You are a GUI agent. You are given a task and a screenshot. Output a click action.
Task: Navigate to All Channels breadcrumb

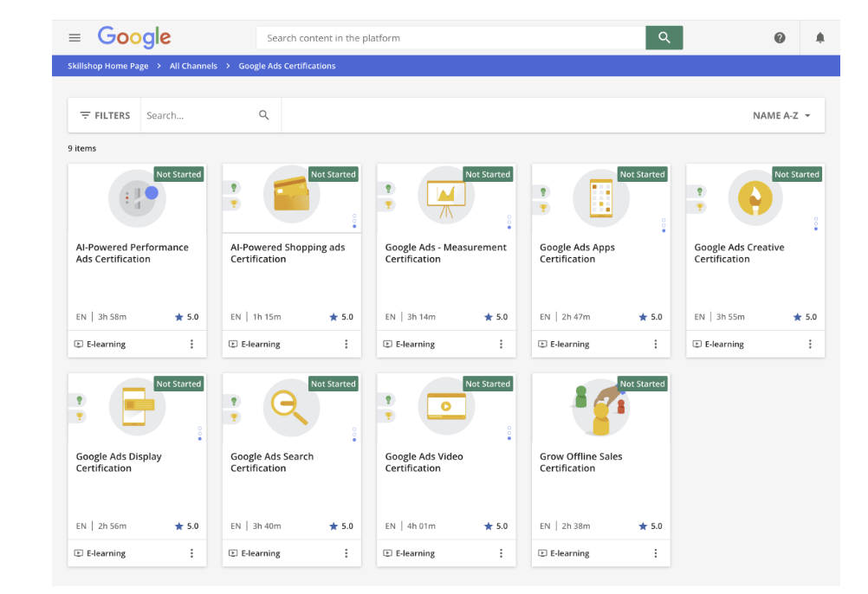(193, 66)
